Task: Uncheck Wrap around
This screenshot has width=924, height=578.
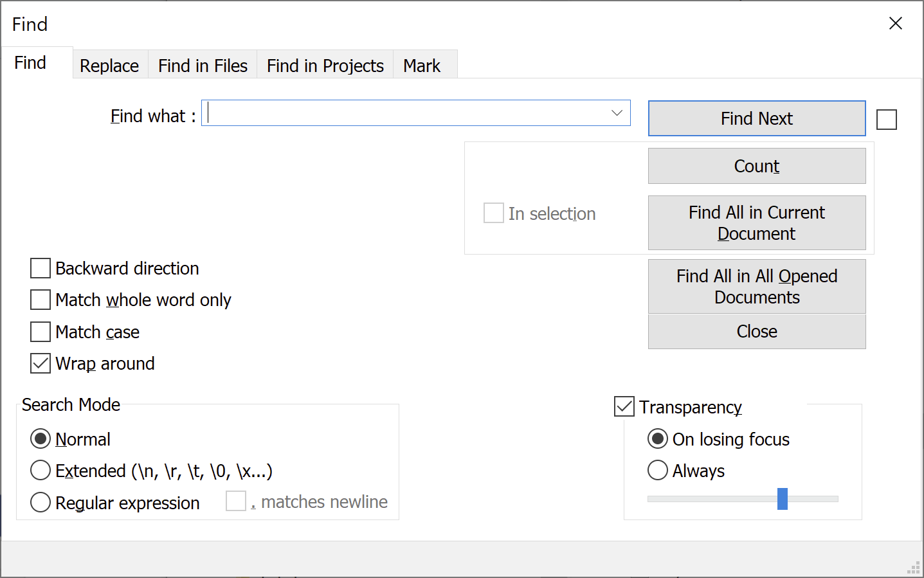Action: 40,363
